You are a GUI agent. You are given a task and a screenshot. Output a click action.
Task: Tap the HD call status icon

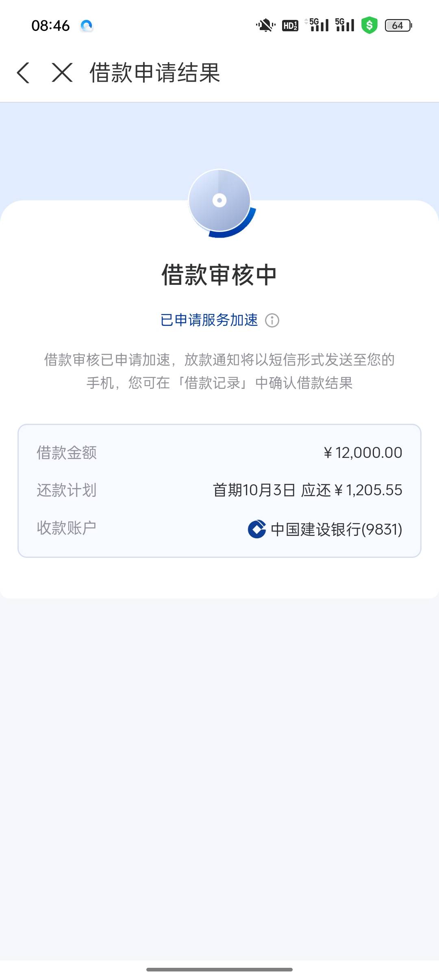click(290, 26)
